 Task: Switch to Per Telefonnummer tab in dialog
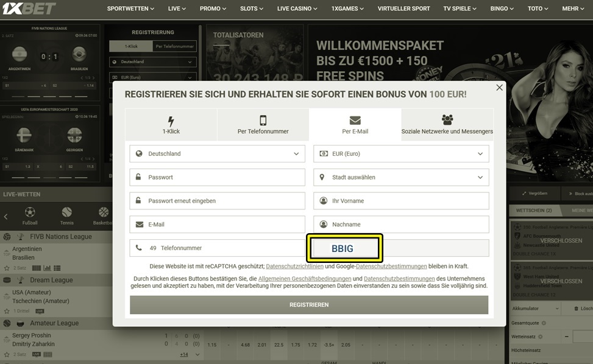(263, 125)
